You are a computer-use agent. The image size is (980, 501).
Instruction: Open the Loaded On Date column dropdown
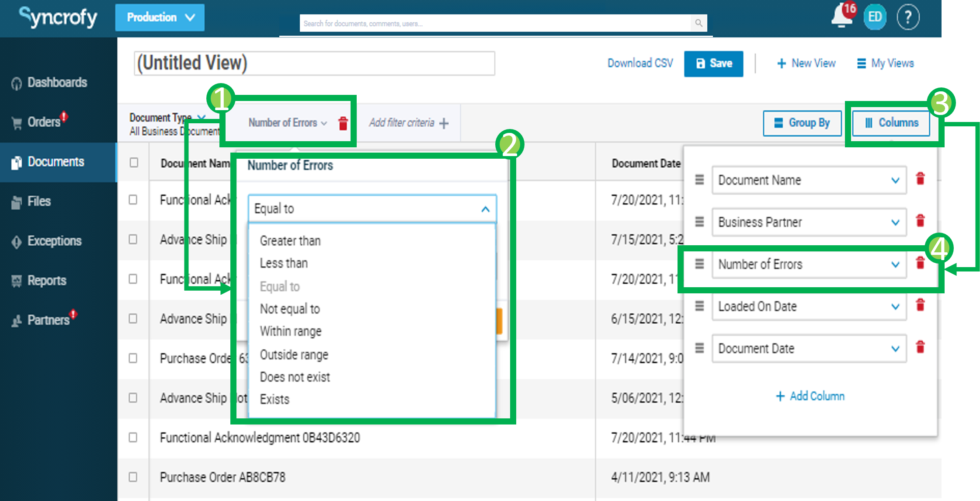click(809, 306)
